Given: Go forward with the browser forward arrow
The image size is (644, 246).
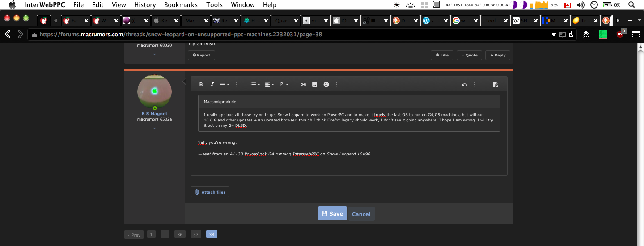Looking at the screenshot, I should [20, 35].
